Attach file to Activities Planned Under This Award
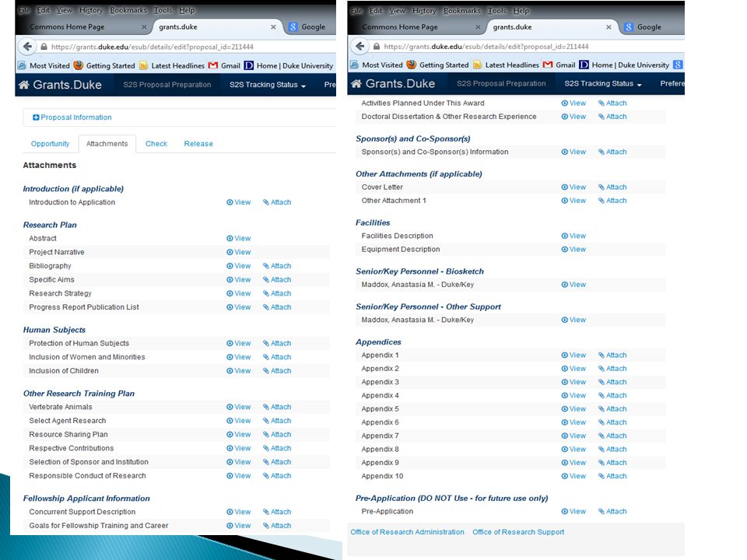 612,103
